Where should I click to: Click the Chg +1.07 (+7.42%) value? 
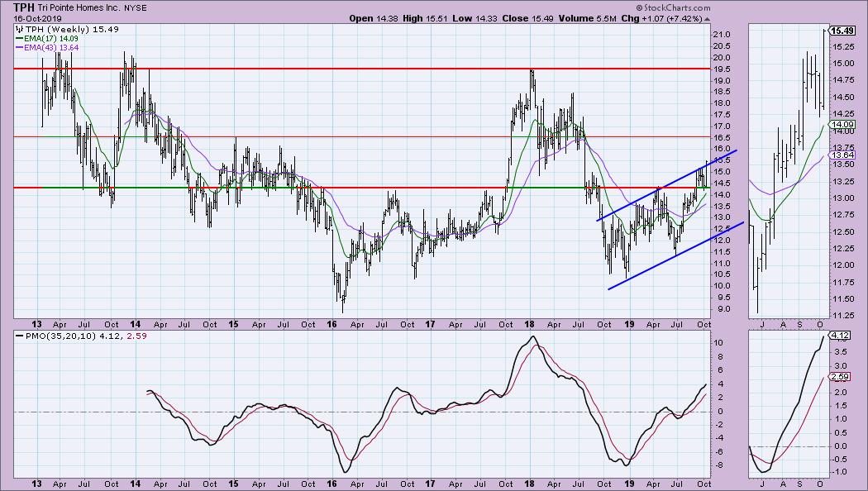click(x=661, y=18)
